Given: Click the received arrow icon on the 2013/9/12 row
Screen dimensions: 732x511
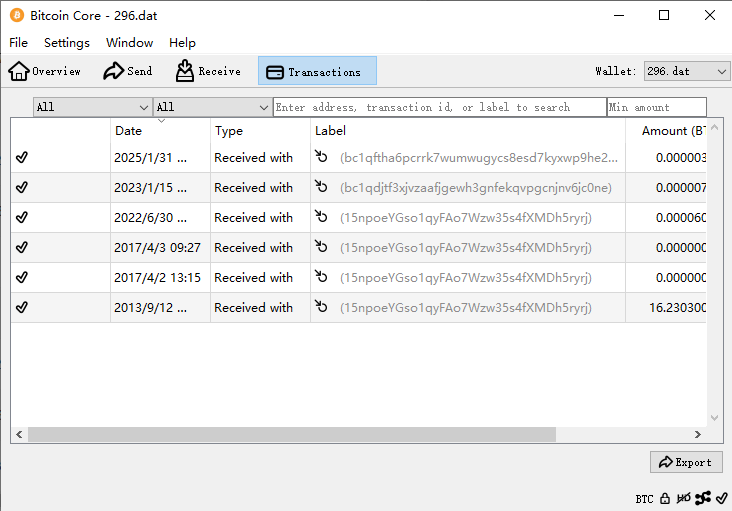Looking at the screenshot, I should click(321, 307).
